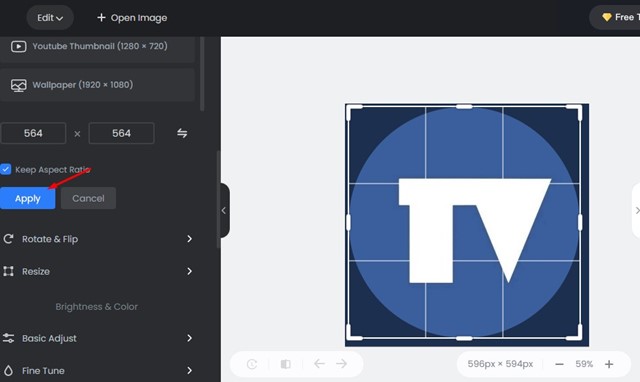Click the bottom-left crop corner handle
The height and width of the screenshot is (382, 640).
pos(352,335)
